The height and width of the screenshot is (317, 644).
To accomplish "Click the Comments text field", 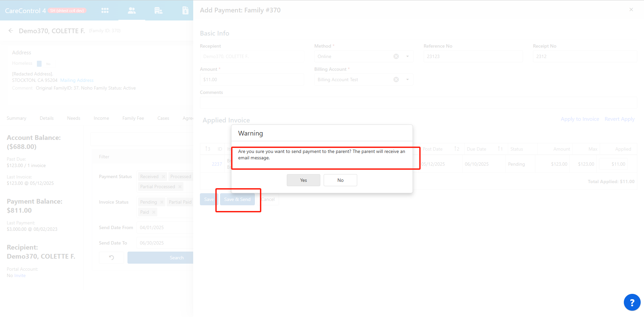I will [418, 103].
